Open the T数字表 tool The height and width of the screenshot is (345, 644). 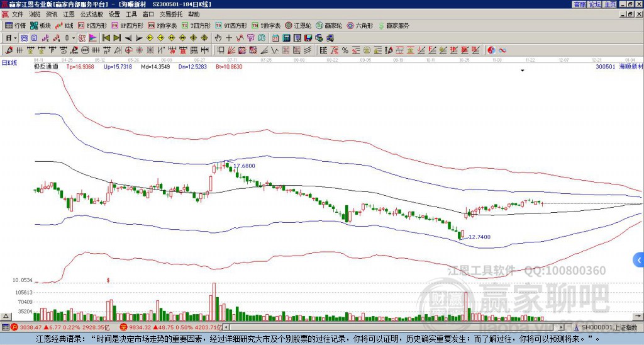click(x=266, y=25)
